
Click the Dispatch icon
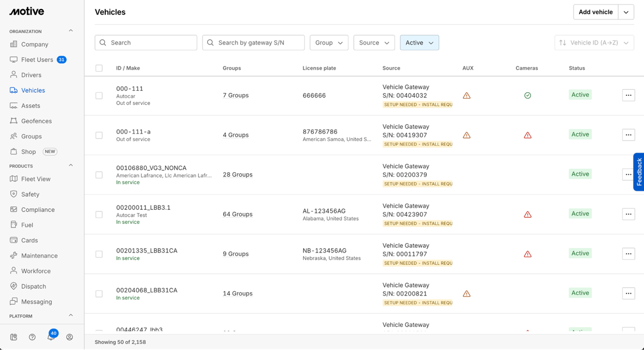[14, 286]
